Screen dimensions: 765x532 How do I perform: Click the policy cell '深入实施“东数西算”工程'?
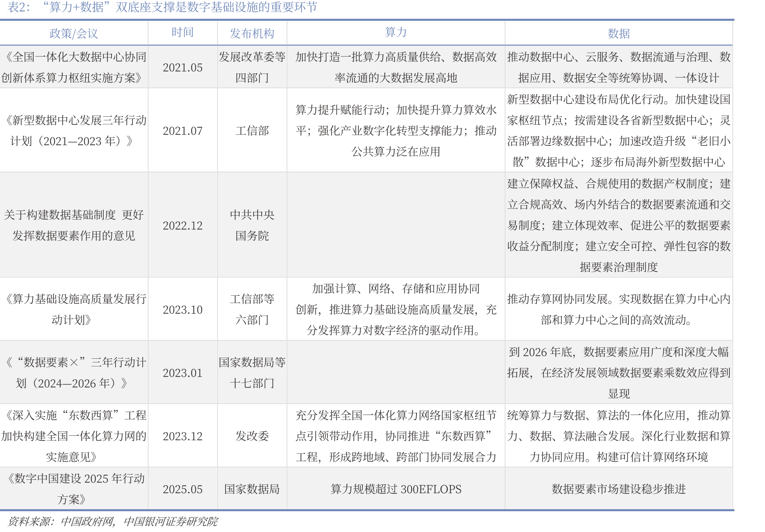click(74, 436)
